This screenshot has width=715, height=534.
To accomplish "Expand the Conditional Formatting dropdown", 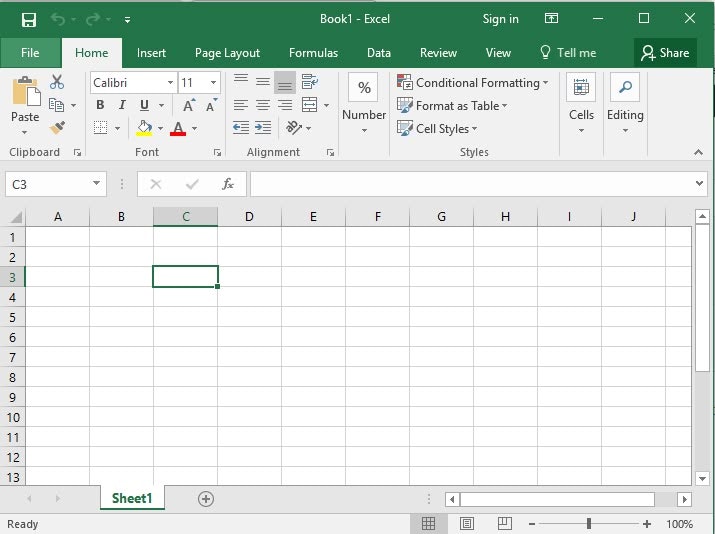I will coord(545,83).
